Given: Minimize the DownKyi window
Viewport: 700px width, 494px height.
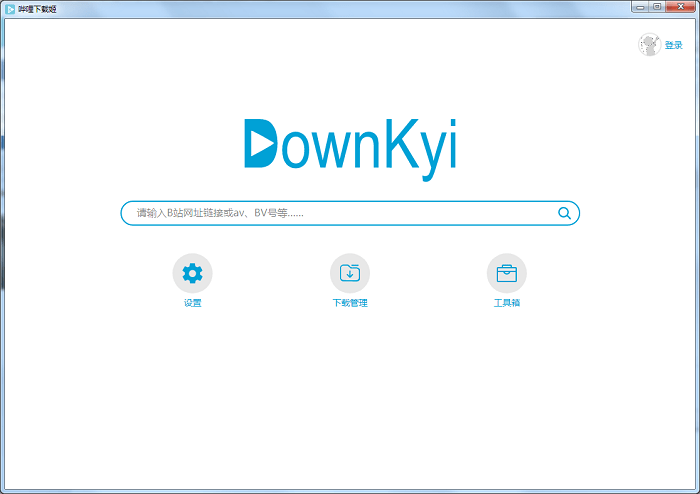Looking at the screenshot, I should pyautogui.click(x=639, y=6).
